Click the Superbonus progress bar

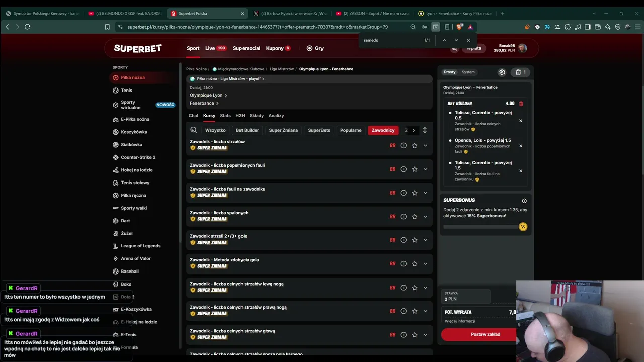click(481, 227)
